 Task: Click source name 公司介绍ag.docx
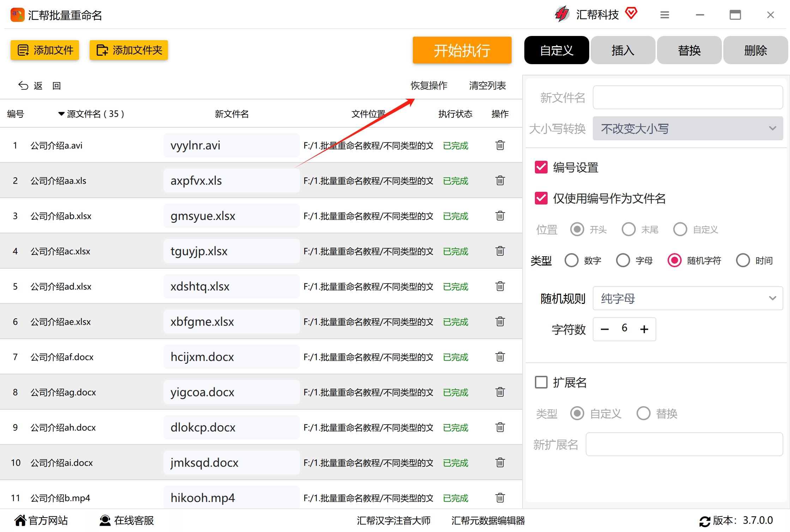click(x=63, y=392)
